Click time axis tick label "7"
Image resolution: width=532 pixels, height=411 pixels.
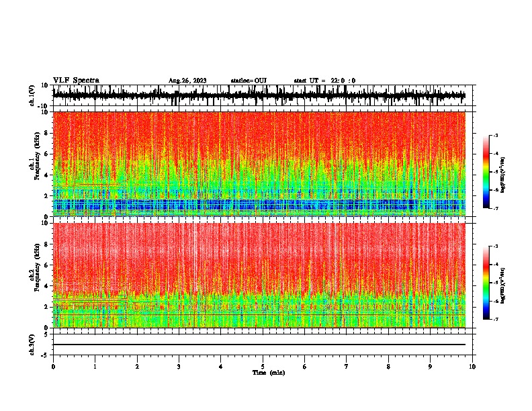[x=347, y=367]
